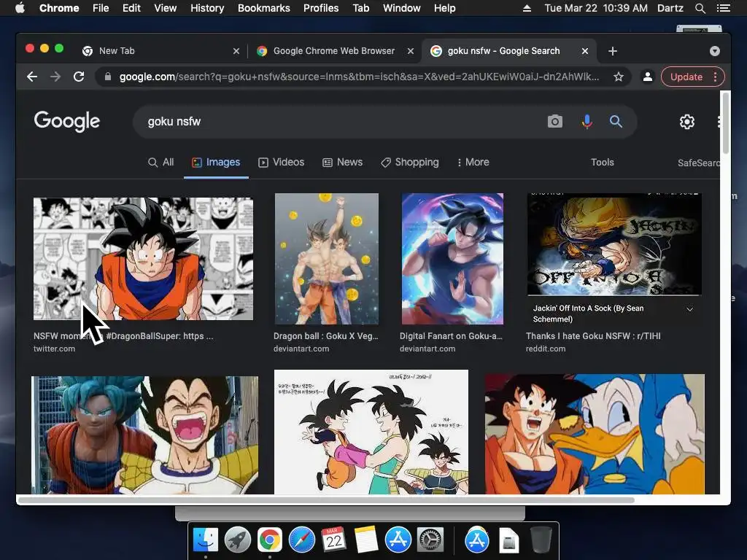Search by image using camera icon
This screenshot has height=560, width=747.
[x=555, y=122]
